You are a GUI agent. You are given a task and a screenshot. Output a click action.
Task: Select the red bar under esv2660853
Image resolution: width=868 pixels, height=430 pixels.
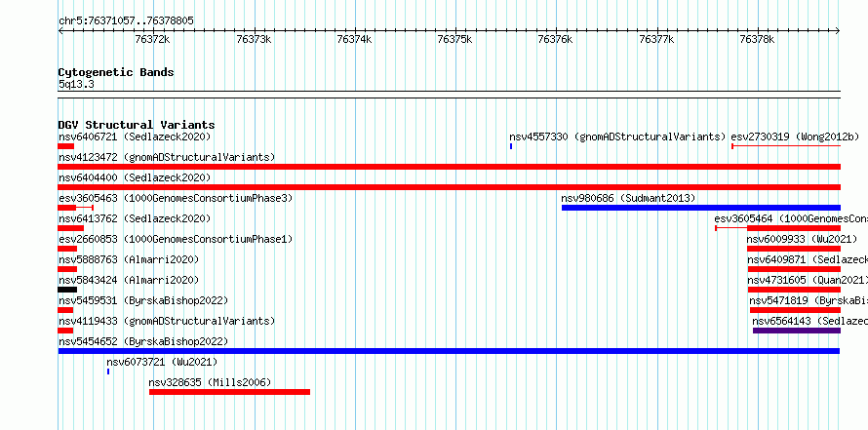(x=67, y=249)
